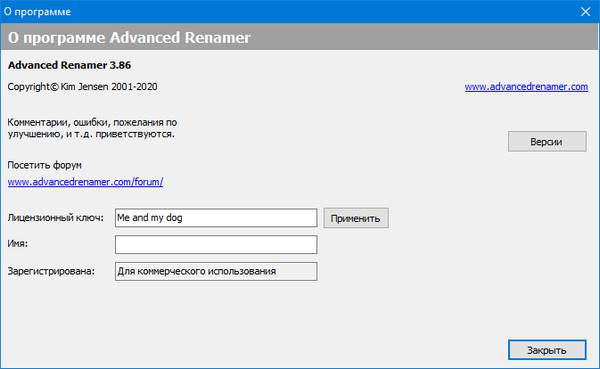Click the Зарегистрирована read-only field
This screenshot has width=600, height=369.
click(216, 271)
